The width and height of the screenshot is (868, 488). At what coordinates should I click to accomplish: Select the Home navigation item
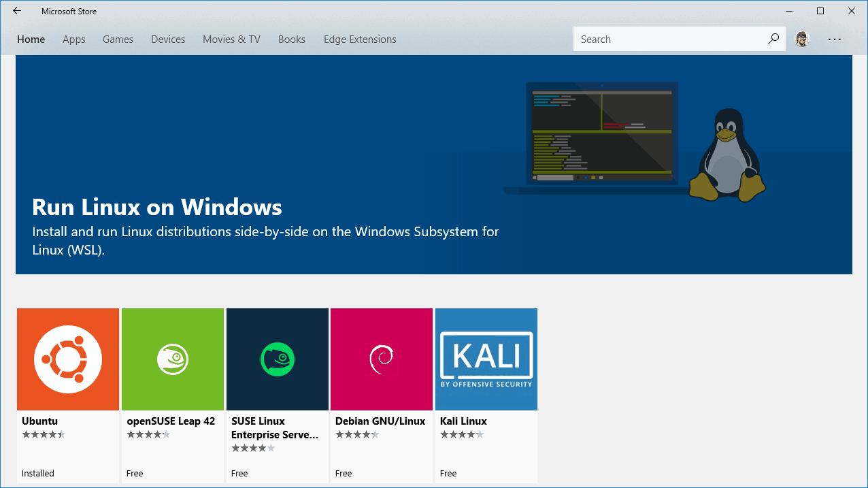pyautogui.click(x=31, y=39)
